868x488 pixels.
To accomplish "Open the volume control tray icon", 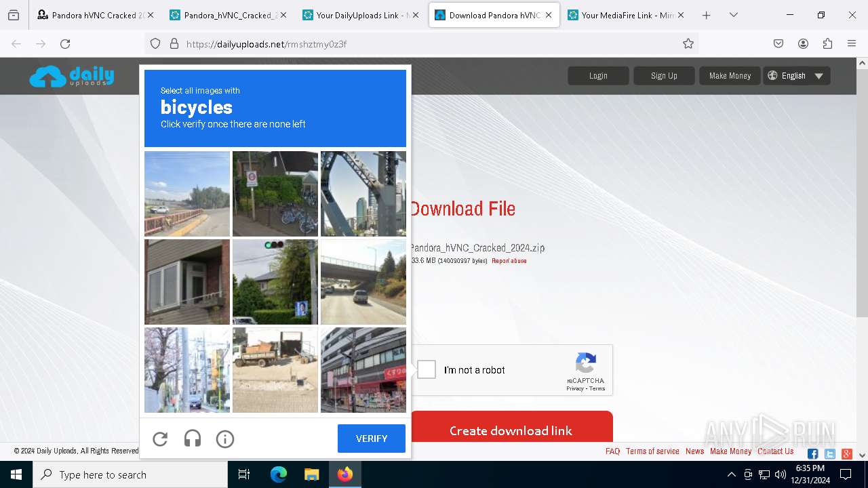I will pyautogui.click(x=781, y=474).
